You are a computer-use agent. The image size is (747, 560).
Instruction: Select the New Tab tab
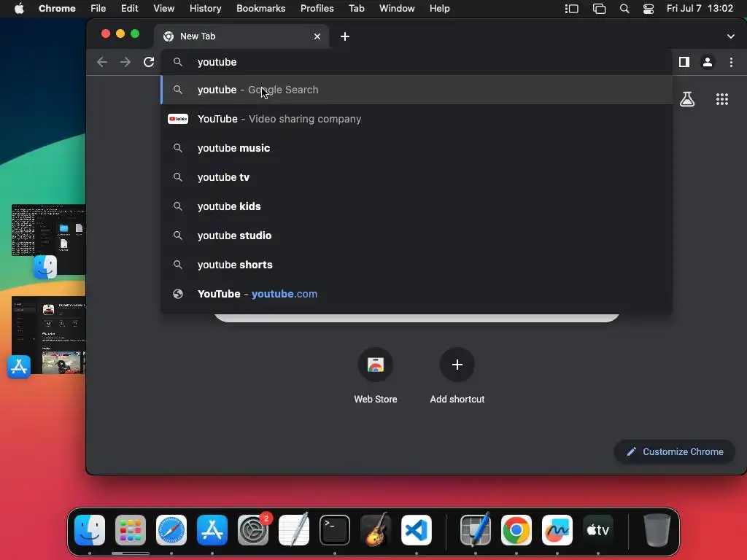tap(241, 36)
